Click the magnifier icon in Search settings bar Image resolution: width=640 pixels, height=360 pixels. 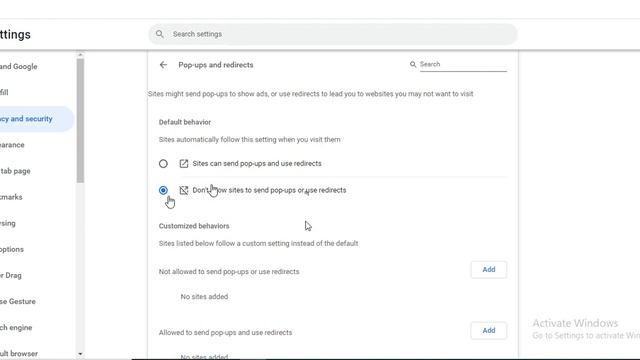(x=160, y=34)
